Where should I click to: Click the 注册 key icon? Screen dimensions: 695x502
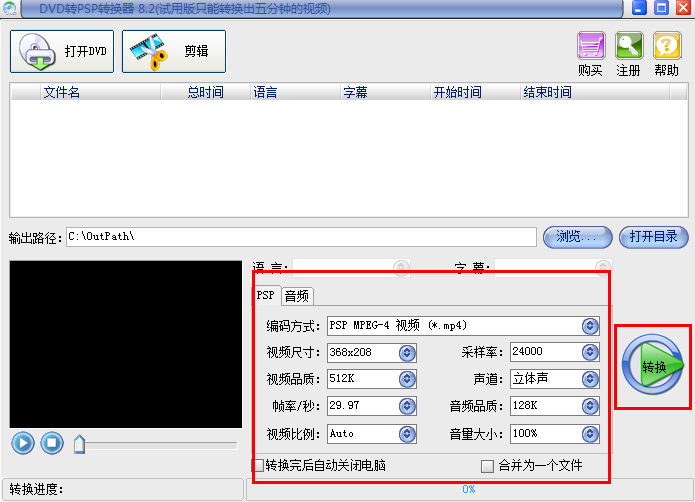point(629,45)
